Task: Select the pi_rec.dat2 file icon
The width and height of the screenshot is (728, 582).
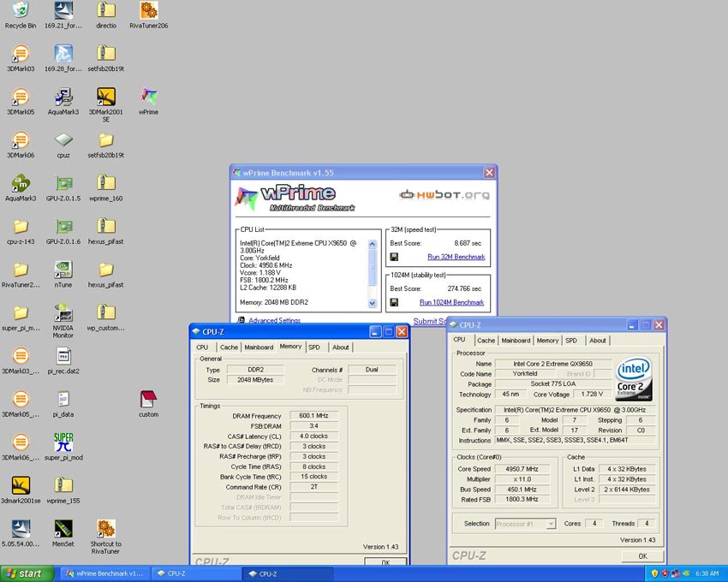Action: [x=63, y=356]
